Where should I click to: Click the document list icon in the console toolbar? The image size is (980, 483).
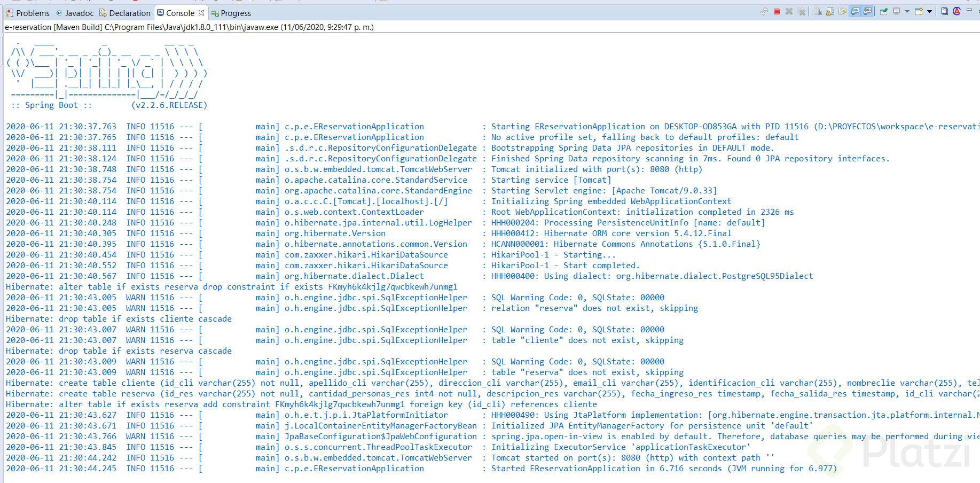coord(944,11)
